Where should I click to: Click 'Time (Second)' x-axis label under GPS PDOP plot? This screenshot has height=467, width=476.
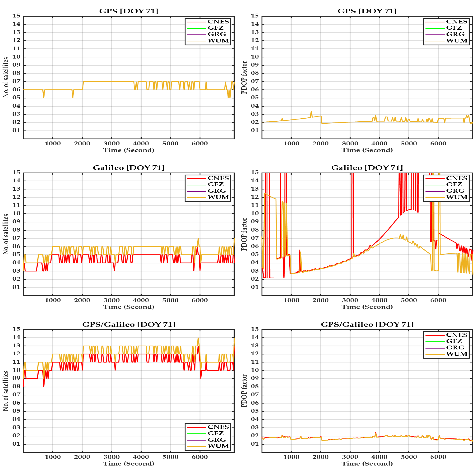click(x=367, y=150)
